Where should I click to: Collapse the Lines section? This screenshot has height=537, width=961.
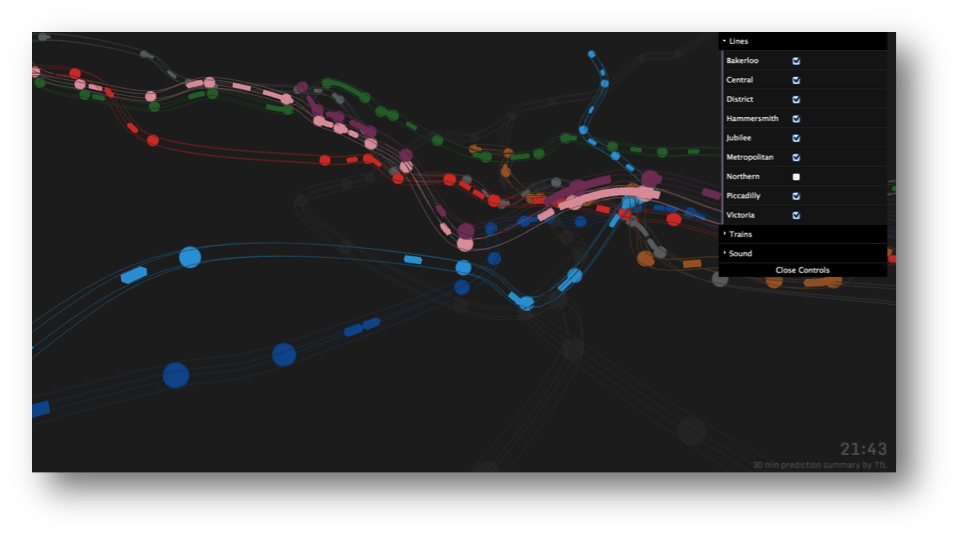(738, 41)
